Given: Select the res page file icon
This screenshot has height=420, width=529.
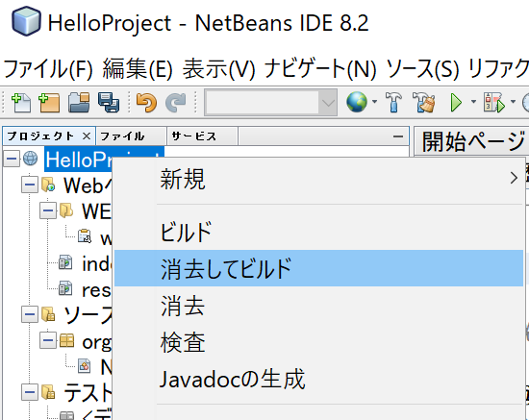Looking at the screenshot, I should click(65, 288).
